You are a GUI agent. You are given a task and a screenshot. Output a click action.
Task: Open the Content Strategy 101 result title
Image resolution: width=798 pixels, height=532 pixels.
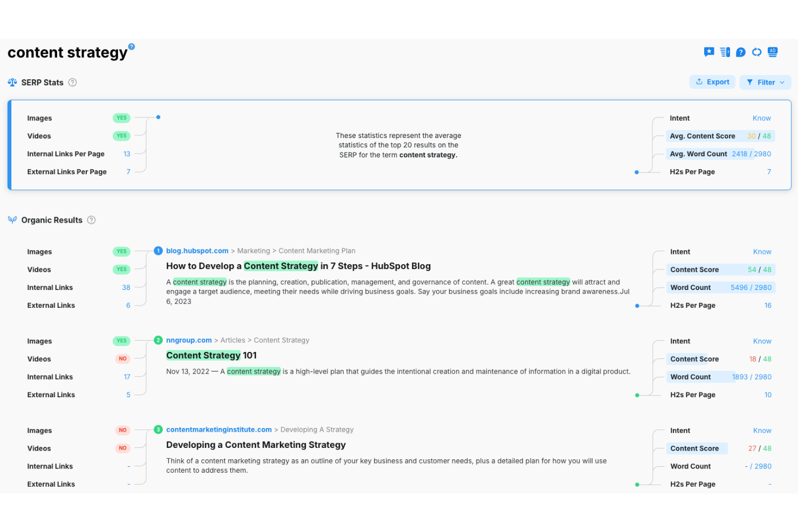tap(211, 355)
